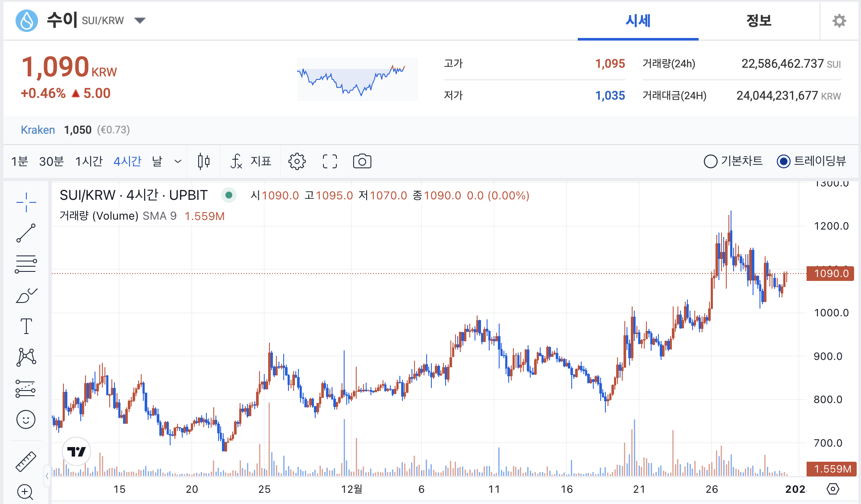Select the 트레이딩뷰 radio option
Screen dimensions: 861x504
pos(783,161)
